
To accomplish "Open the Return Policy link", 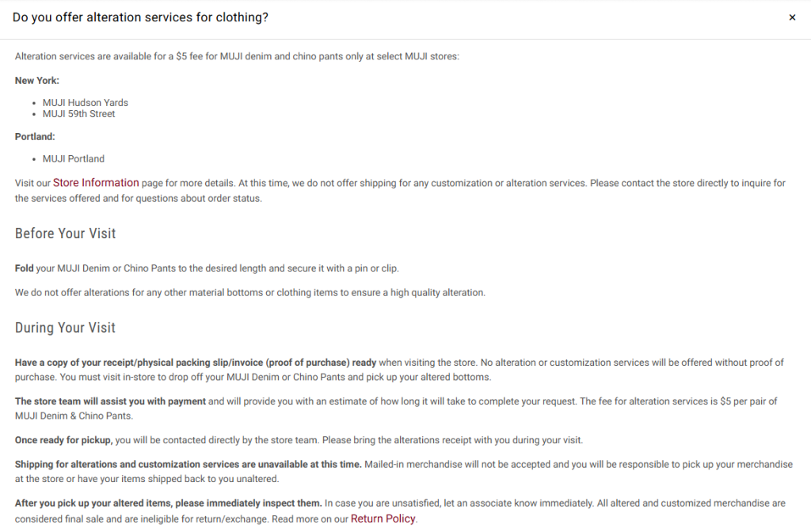I will point(383,519).
